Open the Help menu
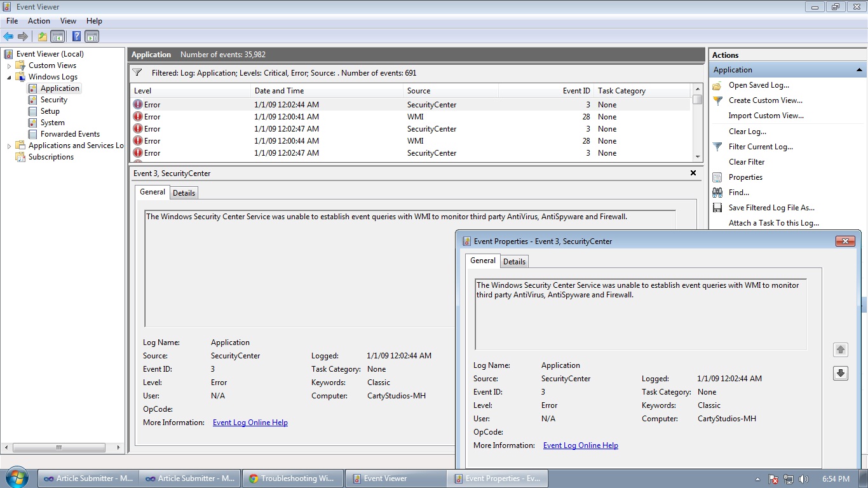Viewport: 868px width, 488px height. click(94, 21)
